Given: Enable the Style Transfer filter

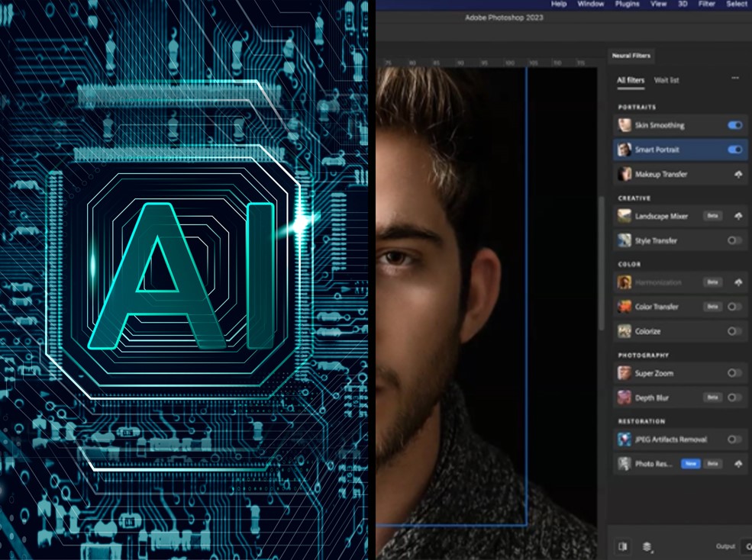Looking at the screenshot, I should (x=734, y=240).
